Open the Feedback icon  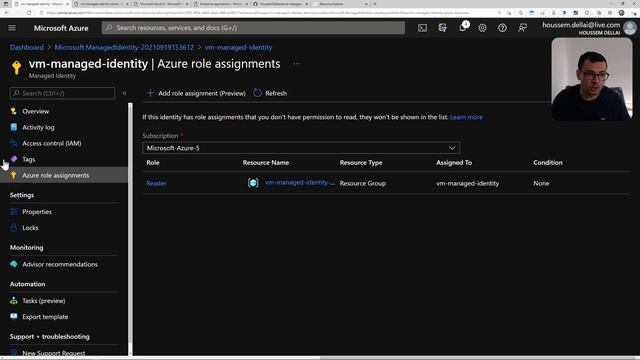click(x=522, y=28)
